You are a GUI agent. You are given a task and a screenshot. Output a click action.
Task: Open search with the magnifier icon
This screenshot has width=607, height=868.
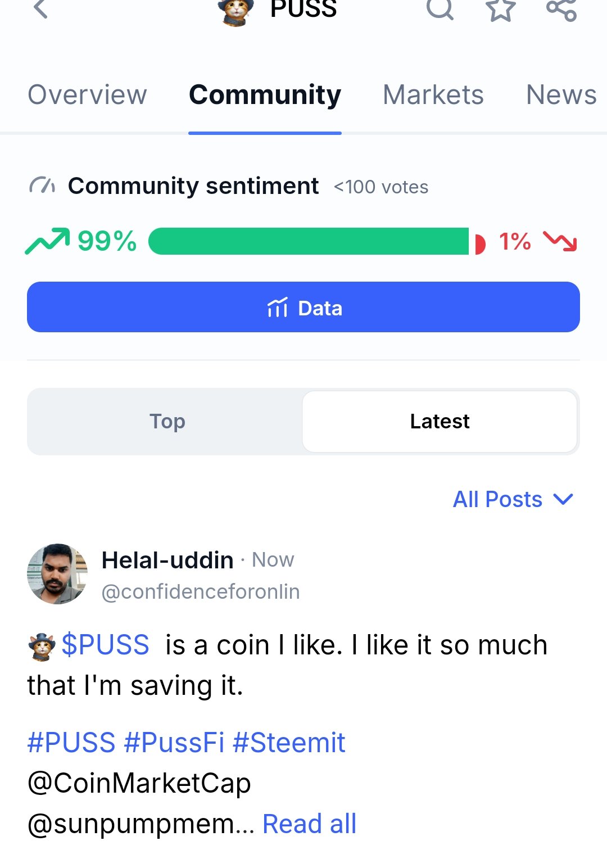(x=440, y=8)
